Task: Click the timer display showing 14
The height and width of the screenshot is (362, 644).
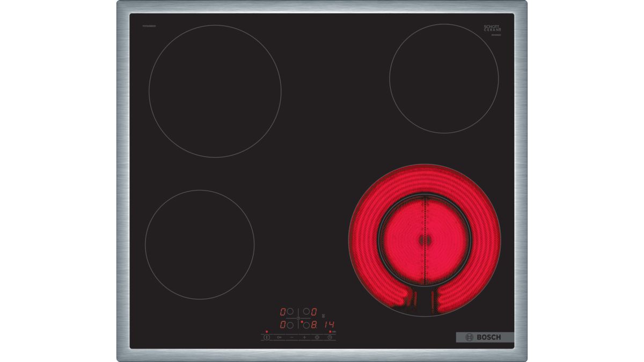Action: 329,325
